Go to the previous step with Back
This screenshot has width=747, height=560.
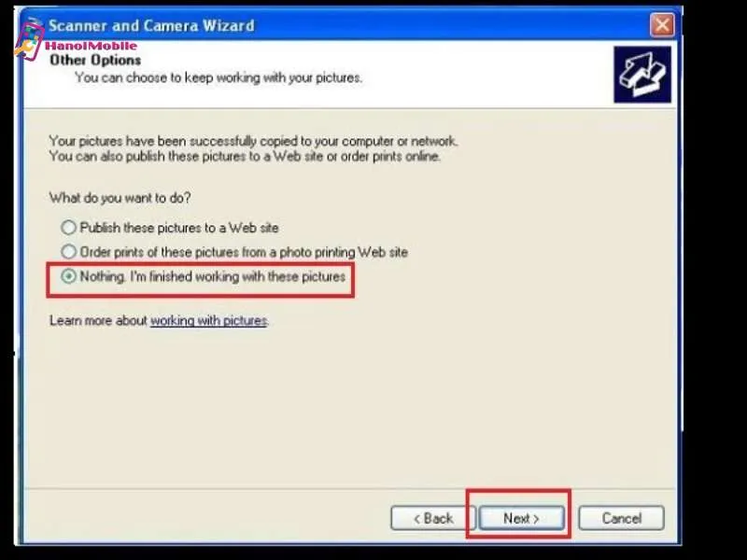(x=433, y=518)
